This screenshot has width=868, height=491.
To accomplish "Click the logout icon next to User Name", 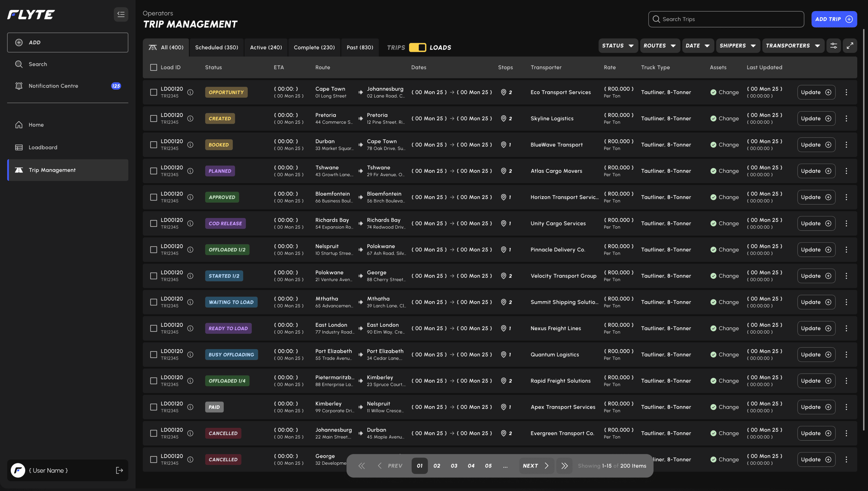I will pos(120,470).
